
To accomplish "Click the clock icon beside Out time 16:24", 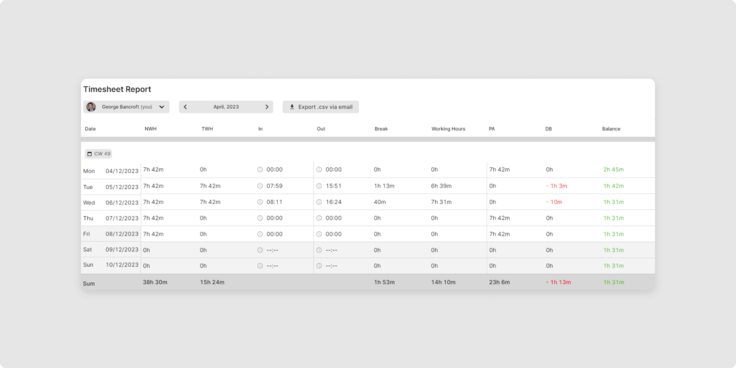I will 319,202.
